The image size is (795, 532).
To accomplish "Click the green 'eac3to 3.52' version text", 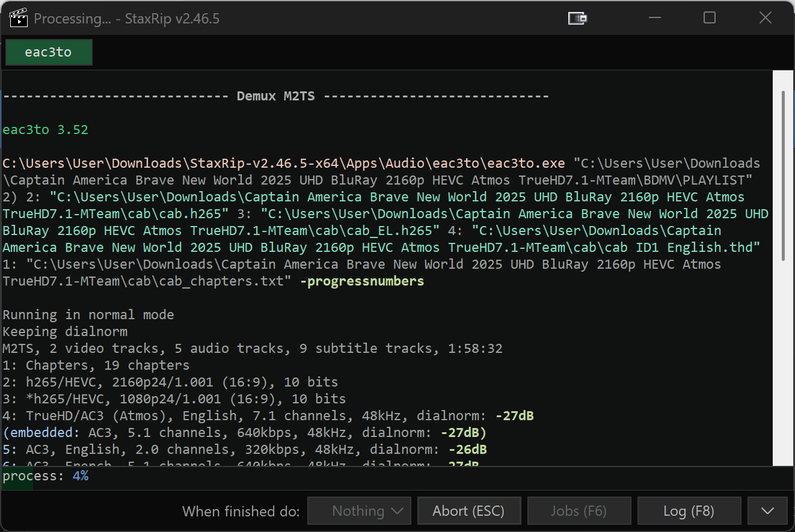I will point(46,130).
